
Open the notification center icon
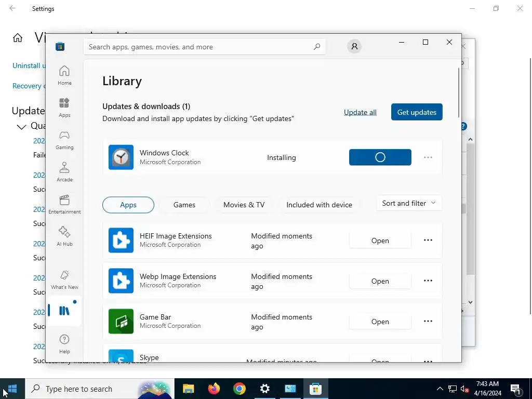(516, 389)
